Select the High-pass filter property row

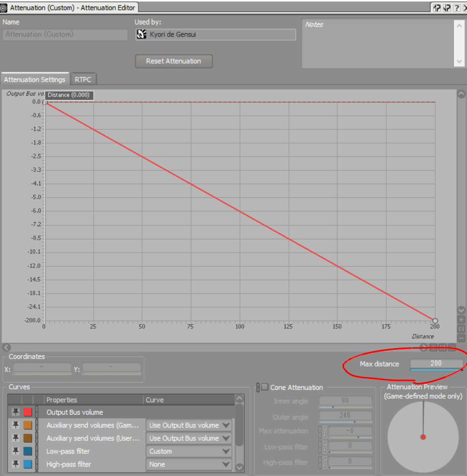click(121, 464)
